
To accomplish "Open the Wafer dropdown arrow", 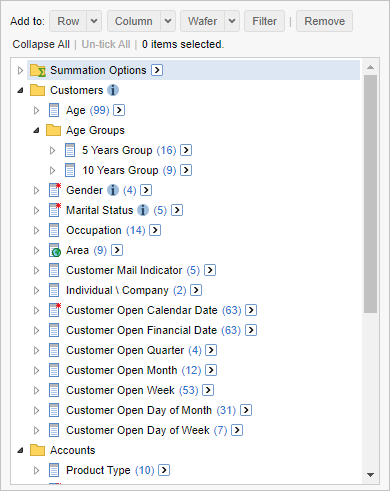I will tap(232, 21).
